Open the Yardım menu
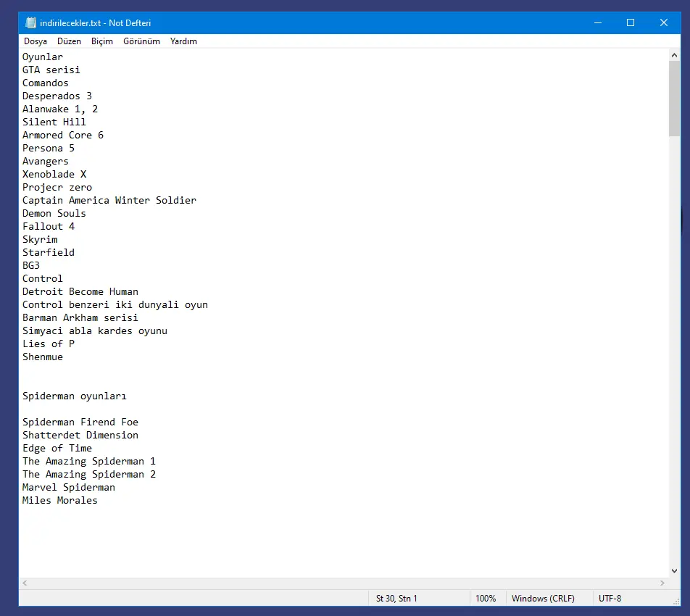The image size is (690, 616). tap(183, 41)
